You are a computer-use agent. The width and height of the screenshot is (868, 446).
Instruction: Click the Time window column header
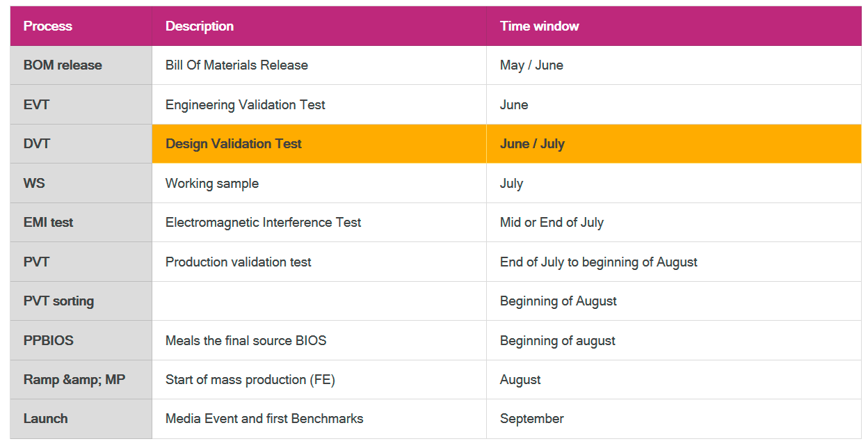(x=540, y=26)
